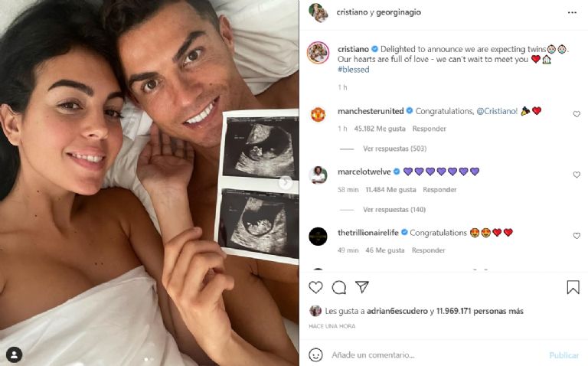Like the marcelotwelve comment
The image size is (588, 366).
577,175
